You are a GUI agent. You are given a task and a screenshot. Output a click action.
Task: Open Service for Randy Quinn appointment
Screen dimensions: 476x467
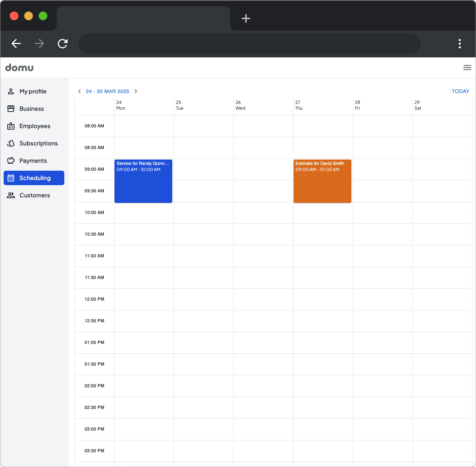tap(143, 181)
